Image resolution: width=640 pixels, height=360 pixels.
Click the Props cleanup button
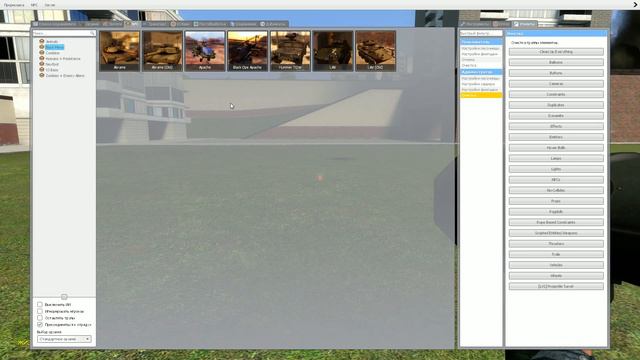pos(556,201)
